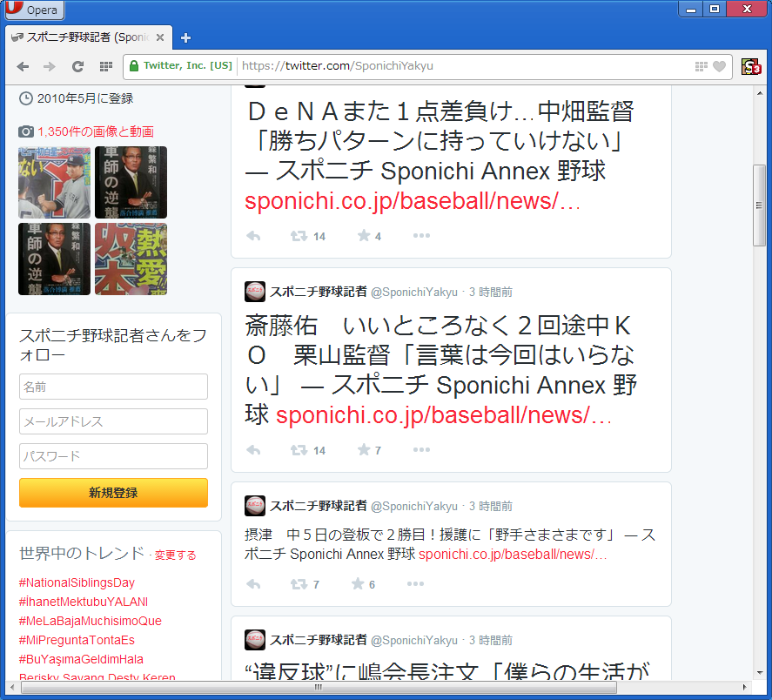Click vertical scrollbar down arrow
Viewport: 772px width, 700px height.
pos(760,672)
